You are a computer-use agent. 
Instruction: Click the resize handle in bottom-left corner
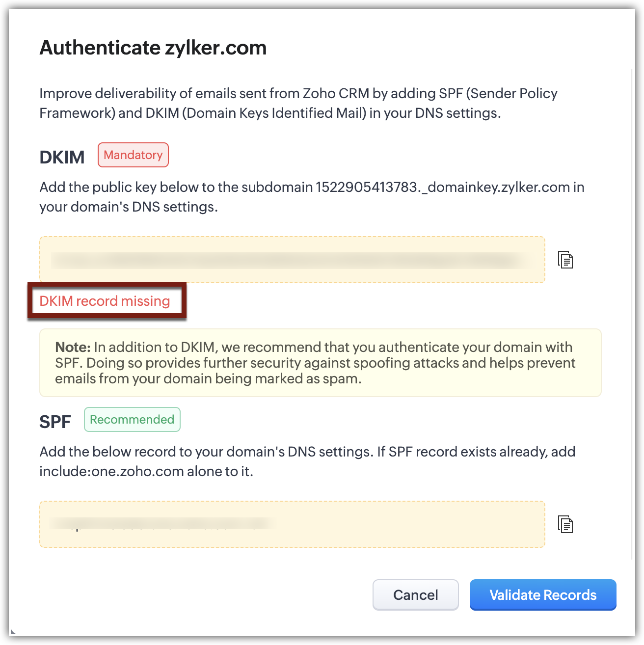(13, 632)
